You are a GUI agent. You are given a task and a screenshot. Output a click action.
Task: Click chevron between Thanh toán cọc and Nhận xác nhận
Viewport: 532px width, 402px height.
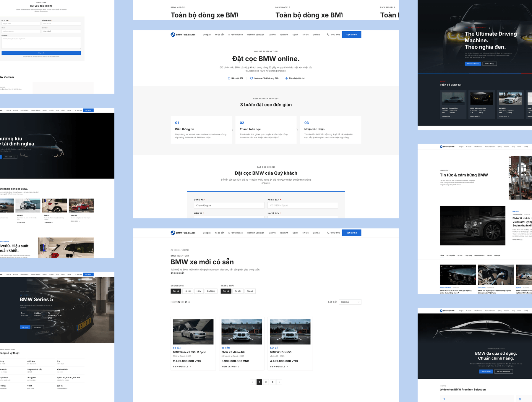(297, 130)
